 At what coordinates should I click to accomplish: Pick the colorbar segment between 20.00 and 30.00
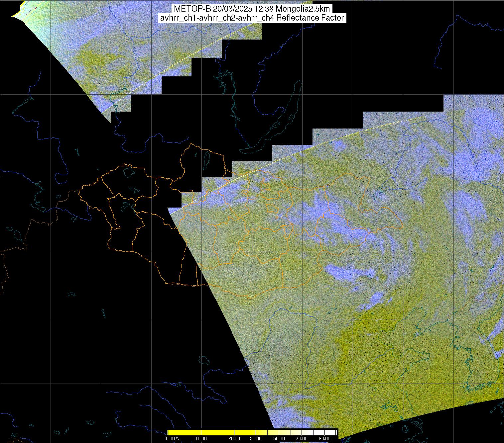click(245, 432)
